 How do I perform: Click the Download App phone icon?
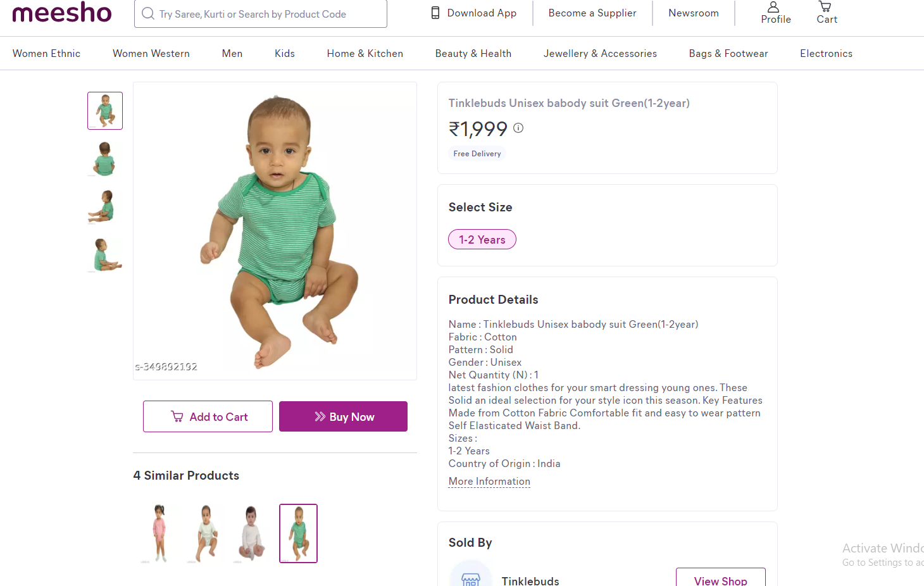tap(435, 13)
